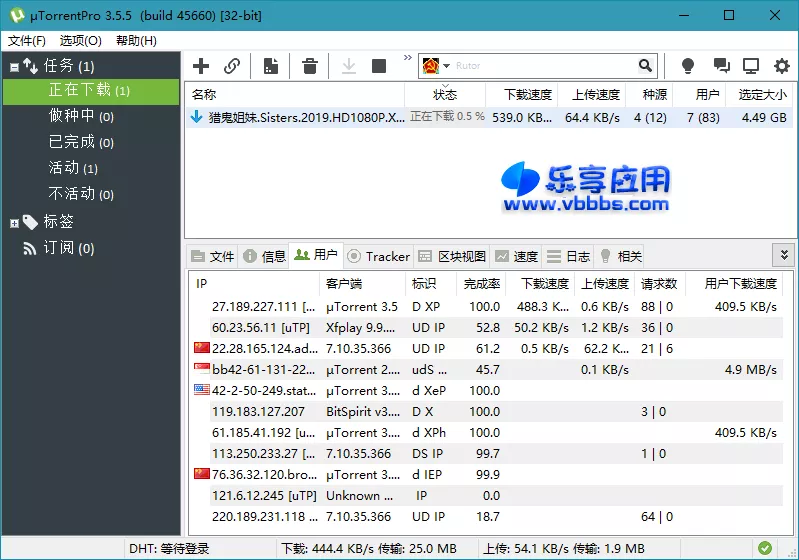This screenshot has height=560, width=799.
Task: Click the Add Torrent plus icon
Action: click(201, 66)
